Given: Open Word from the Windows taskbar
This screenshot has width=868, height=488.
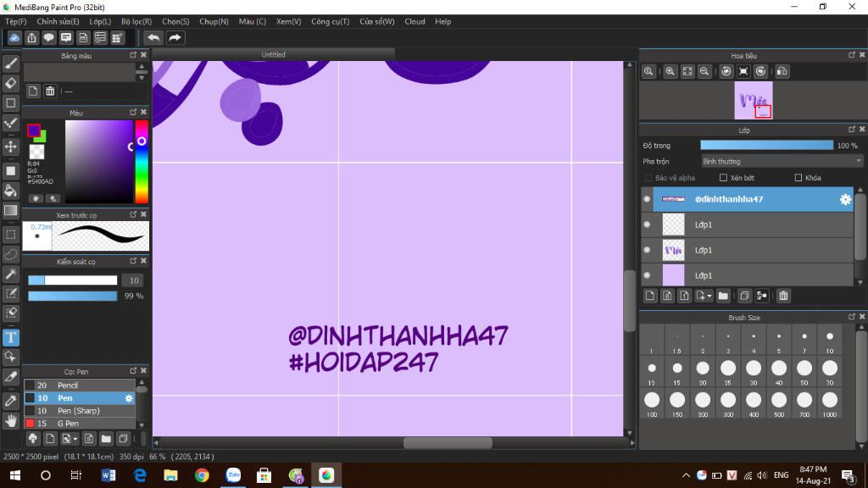Looking at the screenshot, I should [x=108, y=475].
